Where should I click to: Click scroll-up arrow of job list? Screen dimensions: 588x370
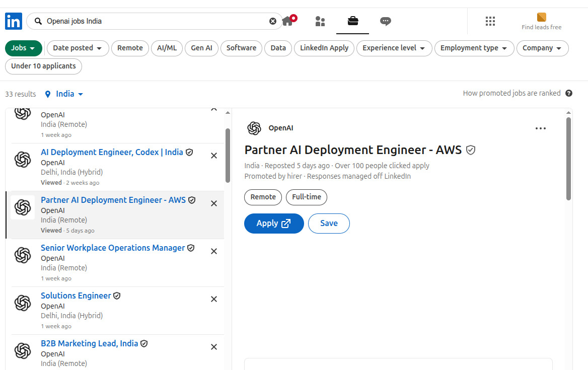tap(228, 112)
